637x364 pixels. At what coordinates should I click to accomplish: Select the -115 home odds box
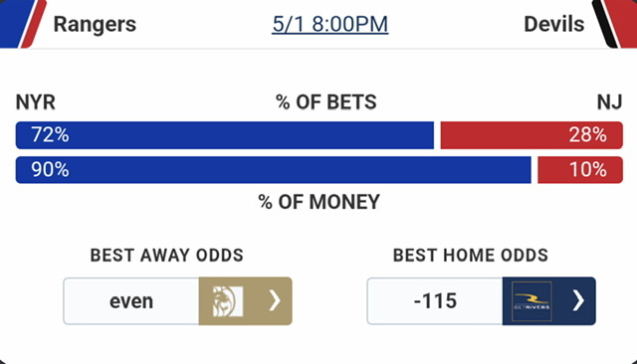(435, 301)
